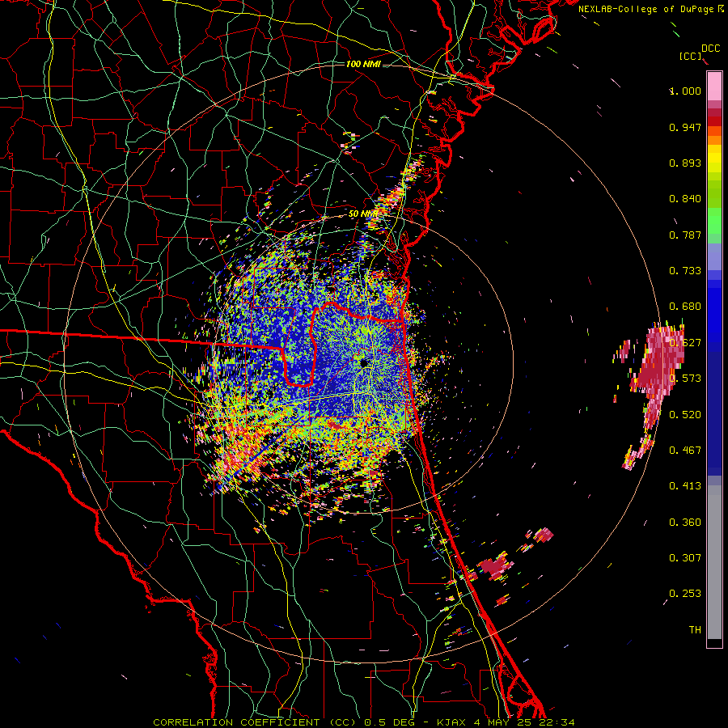The width and height of the screenshot is (728, 728).
Task: Click the 0.520 scale value
Action: pyautogui.click(x=685, y=415)
